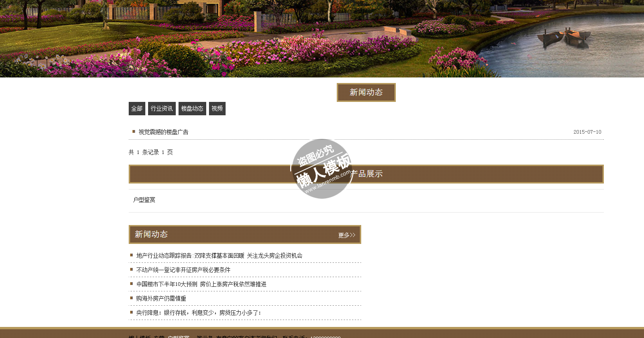Click the 2015-07-10 date text

coord(587,132)
